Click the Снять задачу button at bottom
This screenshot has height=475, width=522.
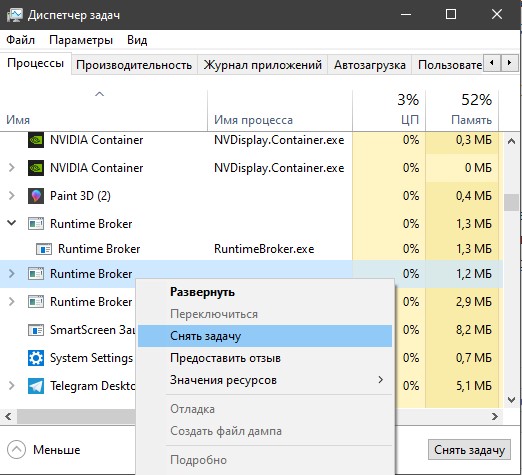pos(469,450)
